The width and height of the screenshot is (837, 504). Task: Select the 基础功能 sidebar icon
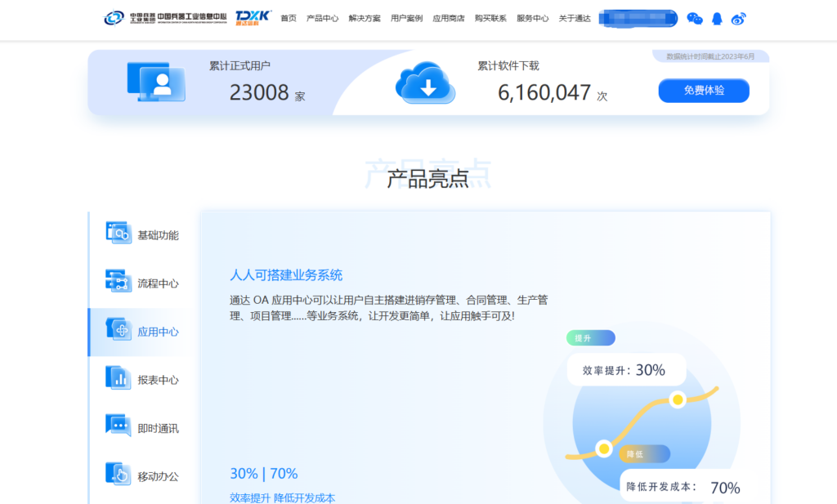[119, 234]
